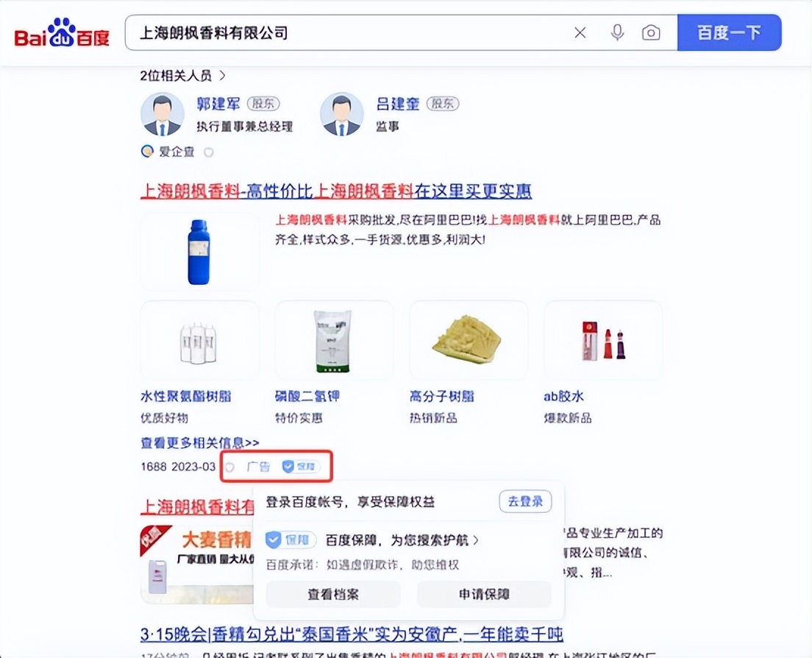Select the 查看档案 button
Image resolution: width=812 pixels, height=658 pixels.
tap(333, 594)
